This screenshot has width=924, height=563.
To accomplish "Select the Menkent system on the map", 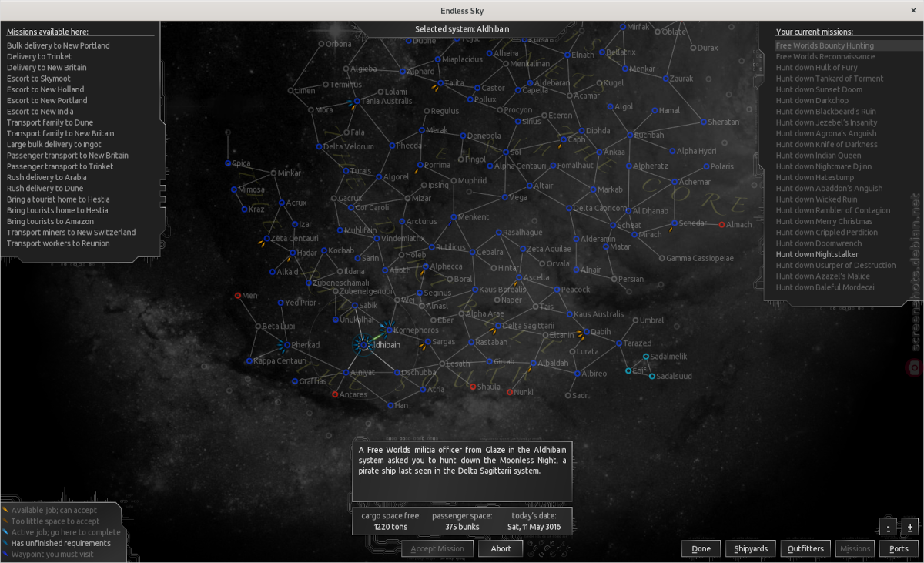I will 454,217.
